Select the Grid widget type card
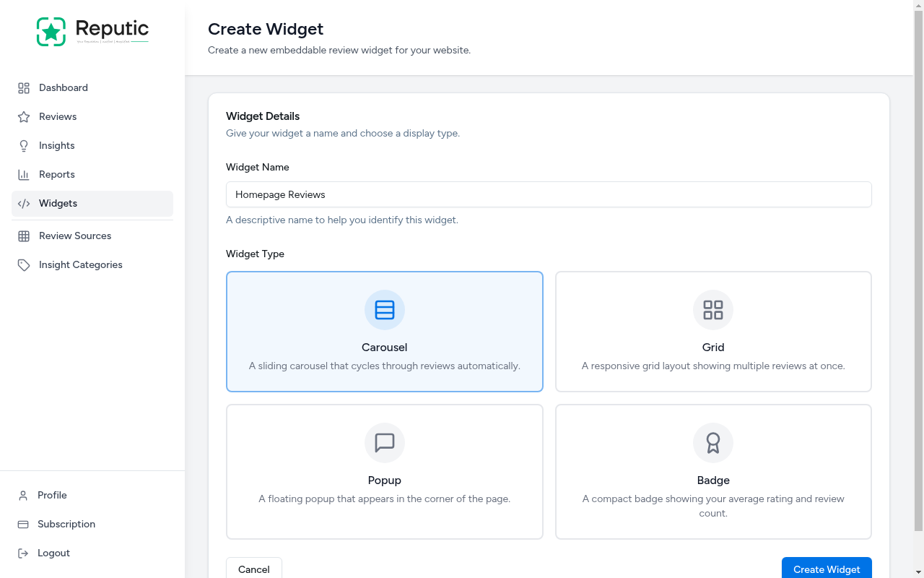This screenshot has width=924, height=578. coord(712,331)
